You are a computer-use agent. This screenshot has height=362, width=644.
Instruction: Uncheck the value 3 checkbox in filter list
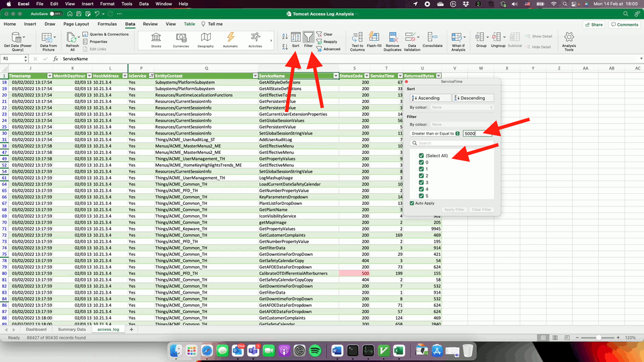(x=422, y=182)
